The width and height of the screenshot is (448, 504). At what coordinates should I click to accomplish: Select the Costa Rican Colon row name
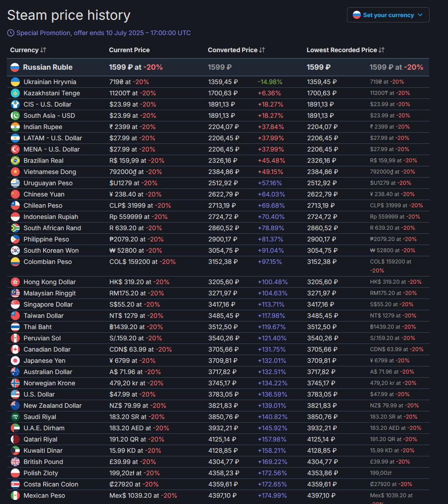51,485
